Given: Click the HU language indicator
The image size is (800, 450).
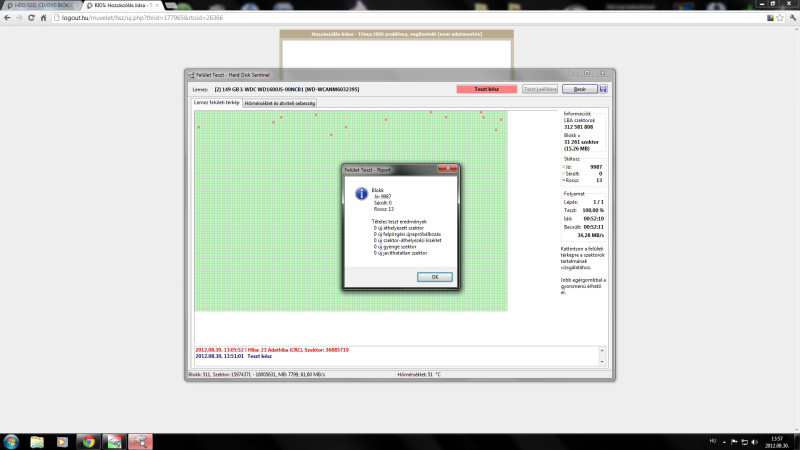Looking at the screenshot, I should [x=713, y=441].
